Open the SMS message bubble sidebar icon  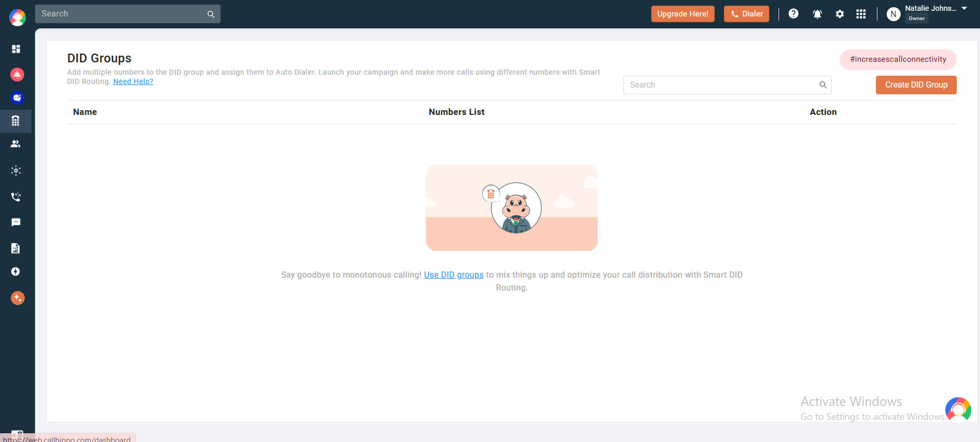[16, 223]
